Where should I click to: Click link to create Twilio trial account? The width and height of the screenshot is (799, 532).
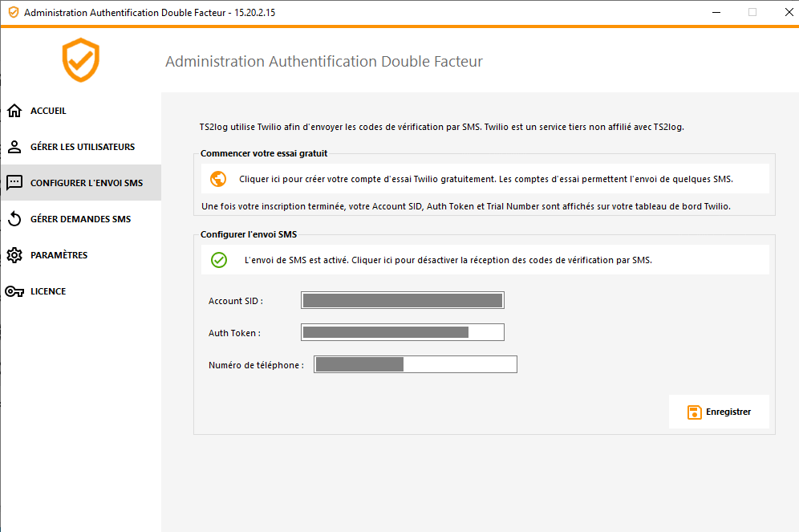click(485, 179)
